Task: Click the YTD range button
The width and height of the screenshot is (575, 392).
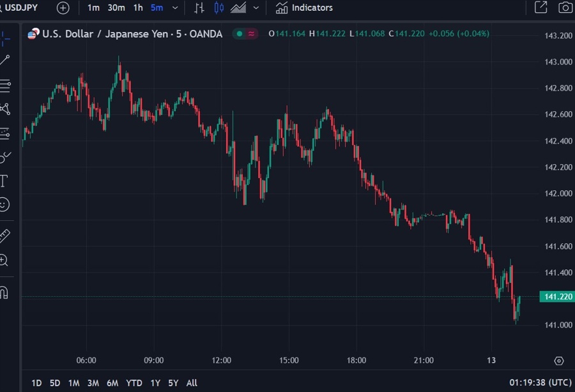Action: [134, 383]
